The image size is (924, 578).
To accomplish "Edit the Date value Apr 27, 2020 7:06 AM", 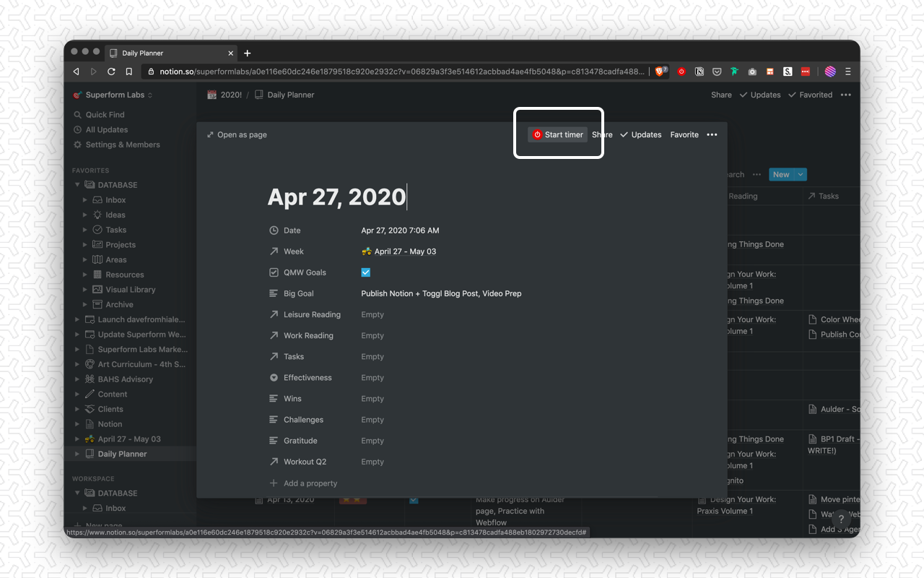I will click(x=400, y=230).
